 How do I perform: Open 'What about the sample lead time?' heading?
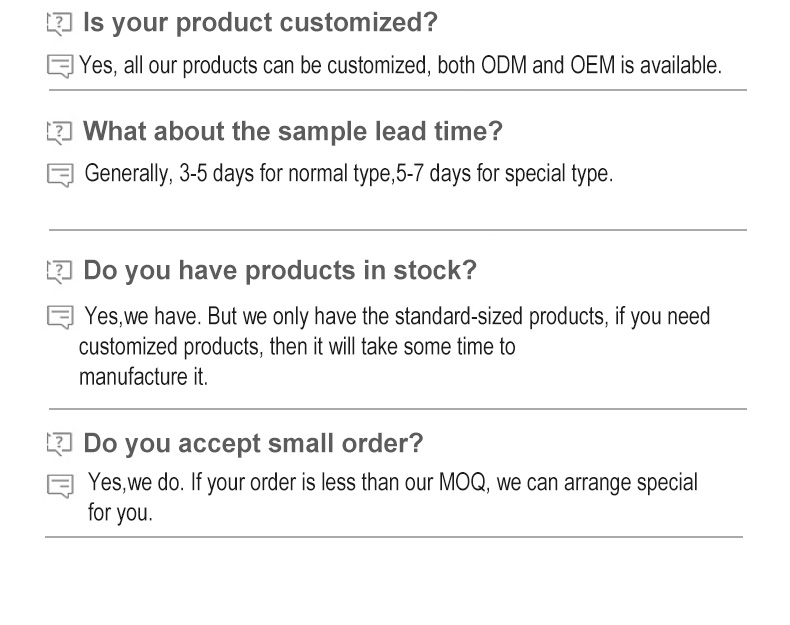[293, 131]
